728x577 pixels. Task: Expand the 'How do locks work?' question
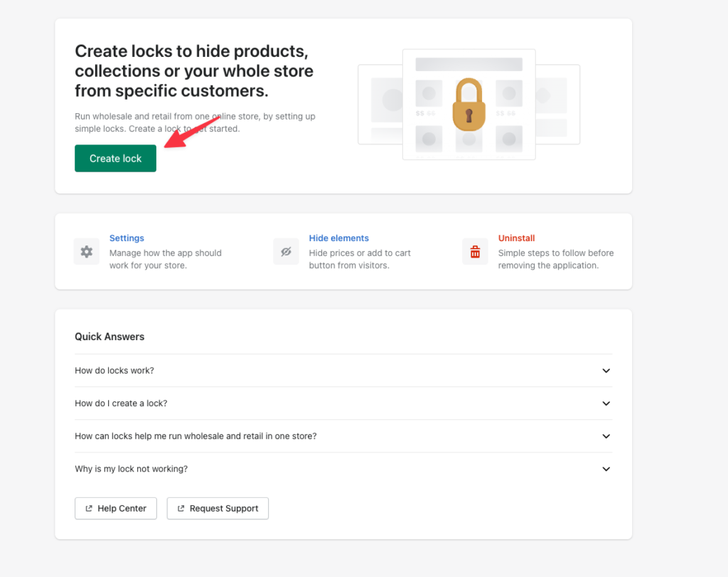343,371
